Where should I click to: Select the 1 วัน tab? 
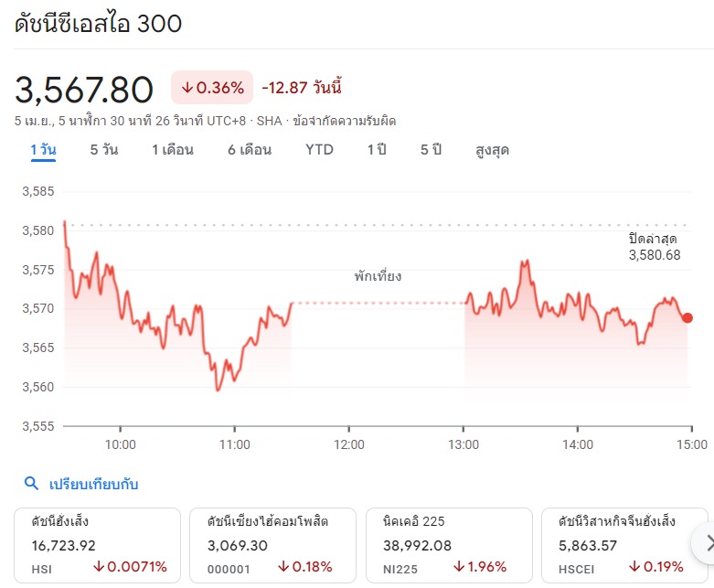43,150
